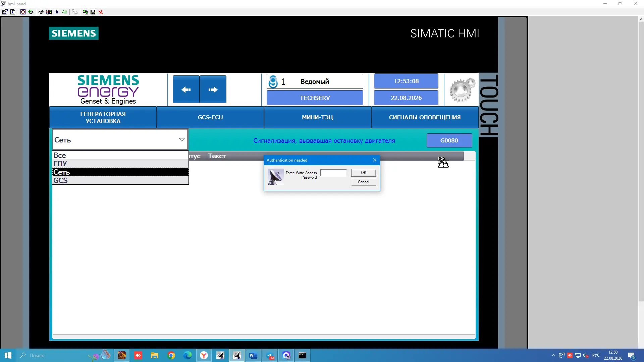Screen dimensions: 644x362
Task: Open Yandex Browser from the taskbar
Action: (x=204, y=355)
